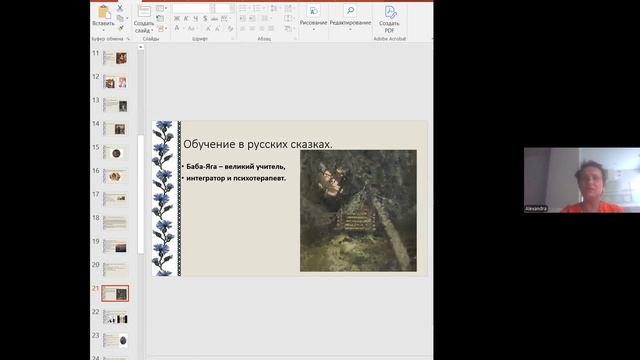
Task: Clear all text formatting icon
Action: click(x=231, y=29)
